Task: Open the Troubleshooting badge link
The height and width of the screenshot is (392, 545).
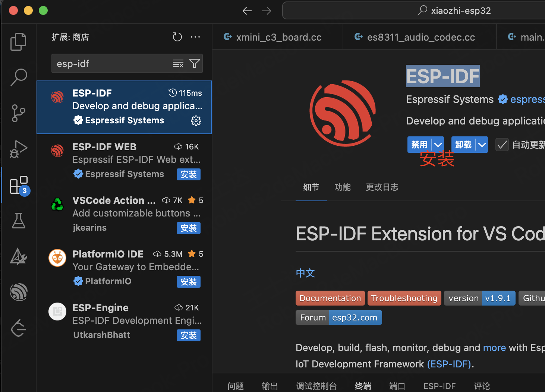Action: point(404,298)
